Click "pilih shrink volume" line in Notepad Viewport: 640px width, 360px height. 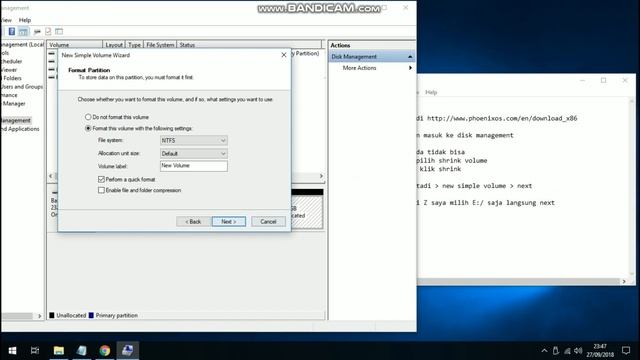tap(452, 160)
